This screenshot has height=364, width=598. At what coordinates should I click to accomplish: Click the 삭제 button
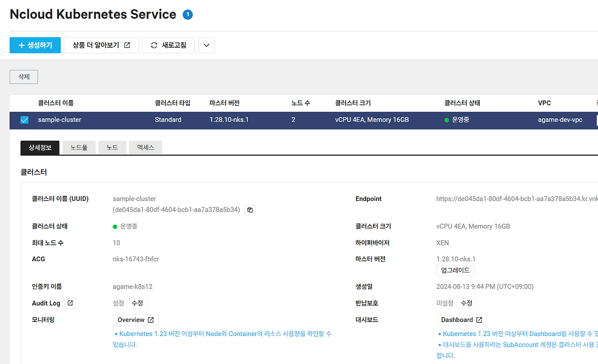(x=24, y=77)
